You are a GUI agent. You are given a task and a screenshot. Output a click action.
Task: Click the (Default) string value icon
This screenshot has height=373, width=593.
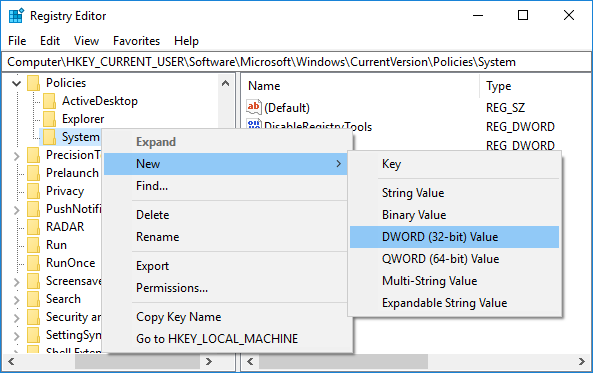coord(254,107)
